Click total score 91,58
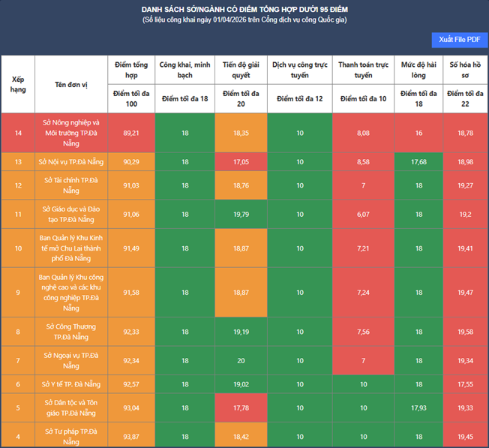The width and height of the screenshot is (489, 448). pyautogui.click(x=131, y=293)
